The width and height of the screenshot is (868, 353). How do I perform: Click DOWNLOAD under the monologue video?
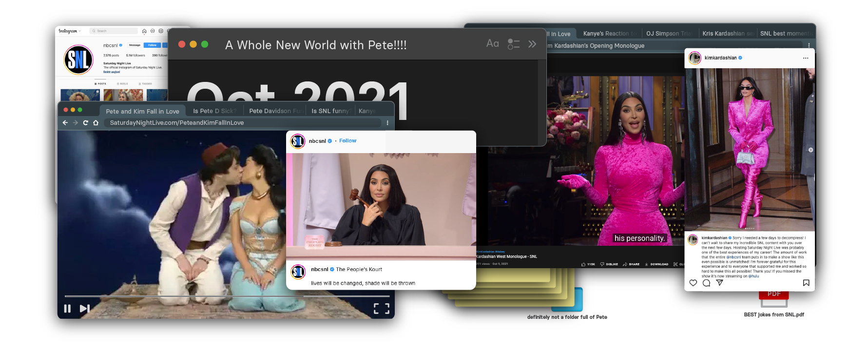pyautogui.click(x=656, y=264)
